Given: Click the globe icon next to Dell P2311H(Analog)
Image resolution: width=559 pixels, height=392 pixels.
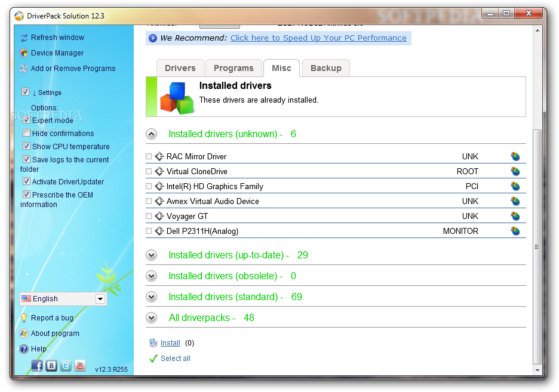Looking at the screenshot, I should [515, 230].
